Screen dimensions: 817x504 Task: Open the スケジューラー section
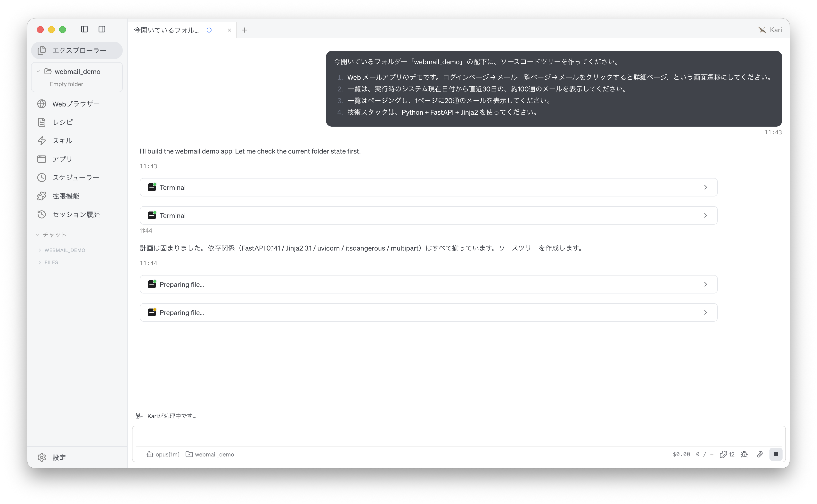point(77,177)
